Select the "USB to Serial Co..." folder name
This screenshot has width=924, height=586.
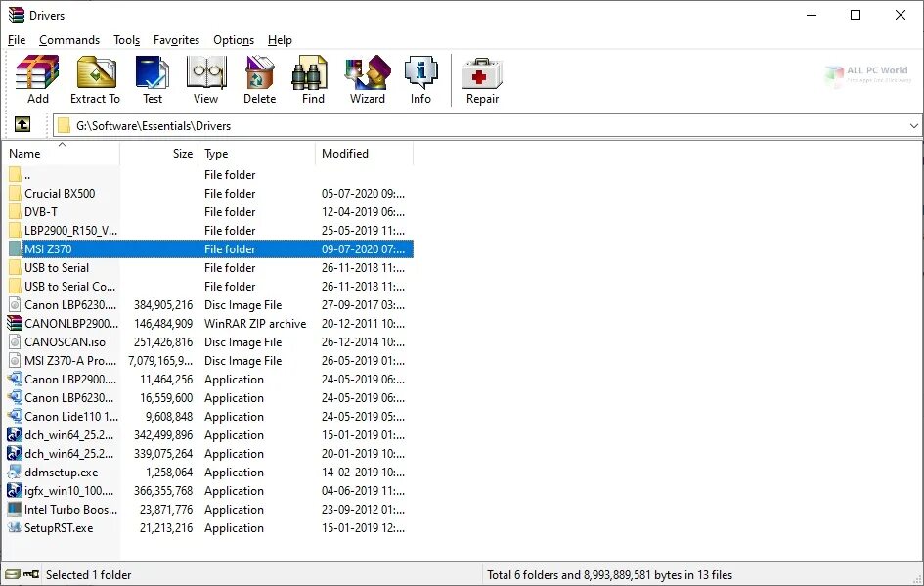(x=69, y=286)
